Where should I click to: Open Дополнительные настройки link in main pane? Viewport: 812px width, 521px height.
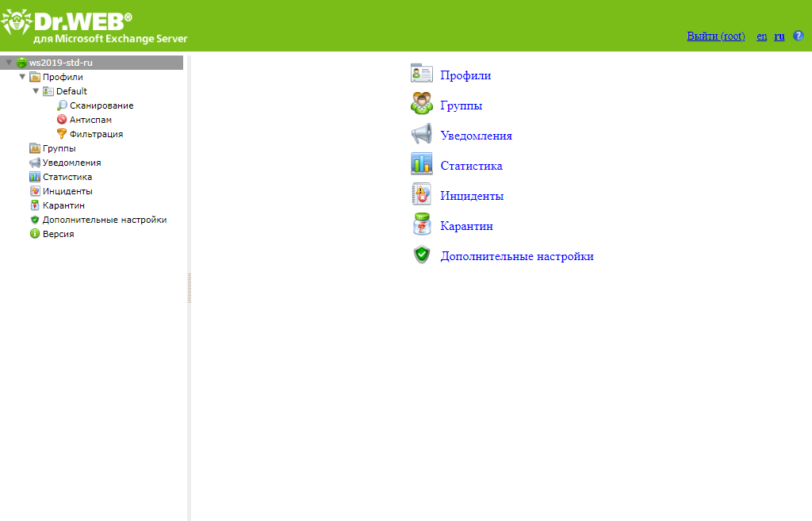click(x=517, y=256)
